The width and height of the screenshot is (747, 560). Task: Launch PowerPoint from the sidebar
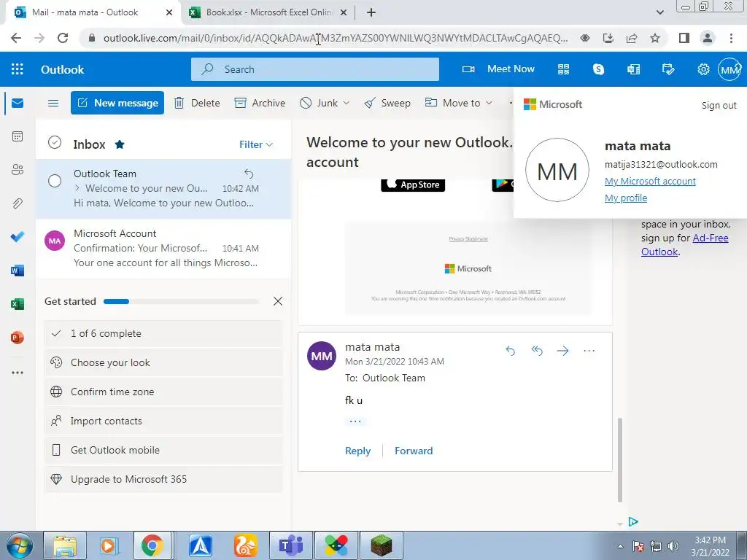coord(18,338)
